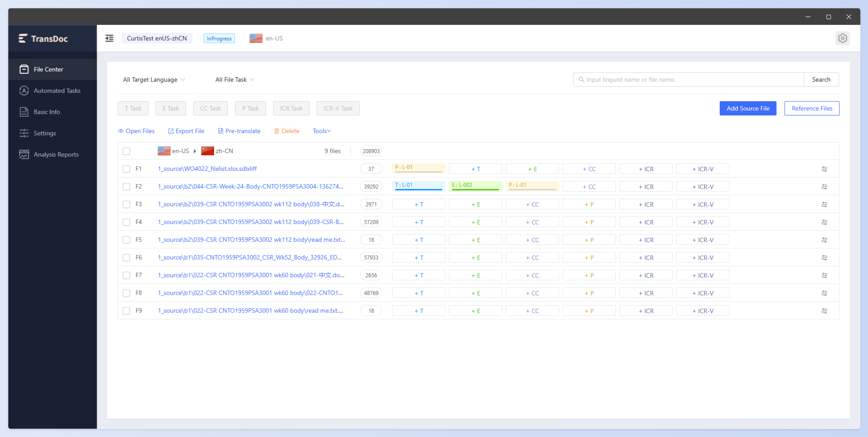Click the Add Source File button
This screenshot has height=437, width=868.
pos(748,108)
